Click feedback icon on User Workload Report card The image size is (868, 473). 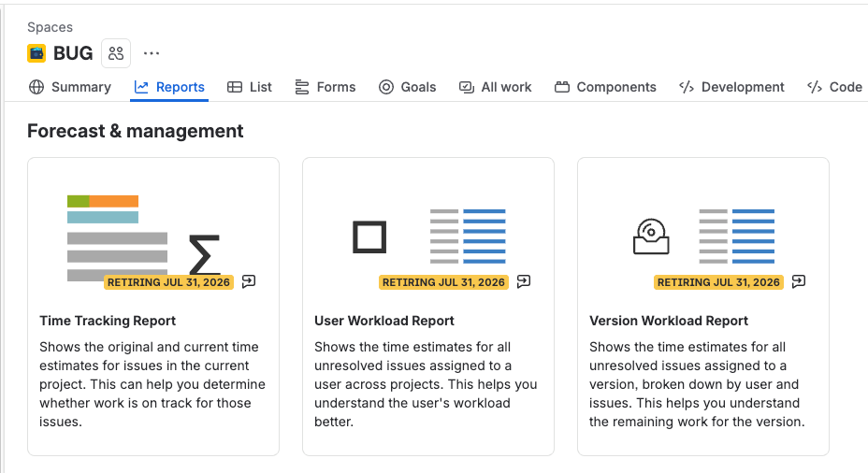[524, 281]
